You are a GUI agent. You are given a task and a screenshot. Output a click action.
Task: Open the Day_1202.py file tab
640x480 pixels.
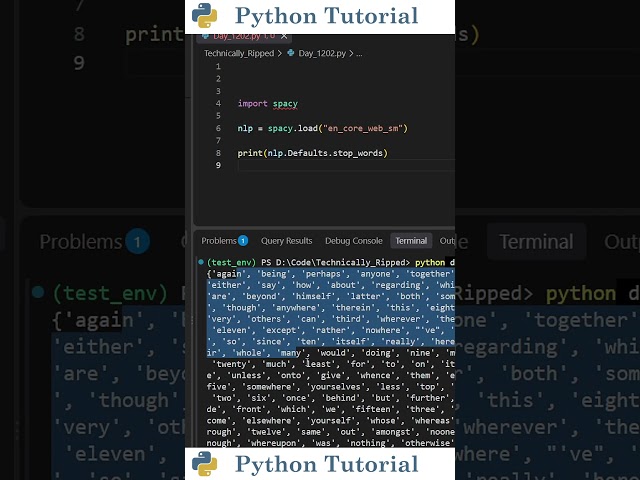[244, 36]
